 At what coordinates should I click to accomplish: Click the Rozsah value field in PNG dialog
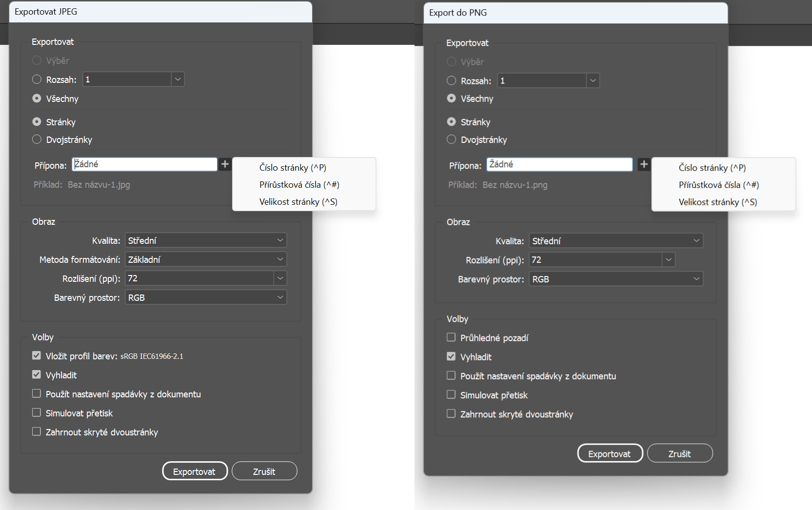coord(542,80)
